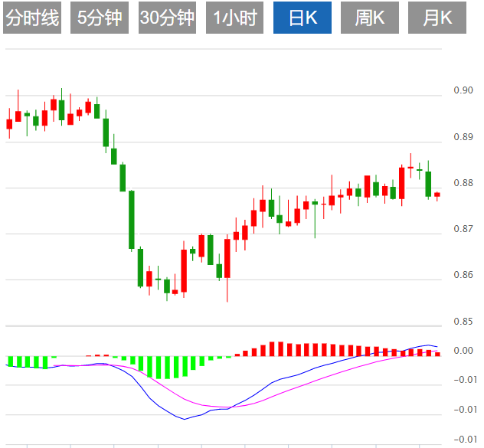Click the last red MACD histogram bar
This screenshot has width=484, height=448.
pyautogui.click(x=437, y=354)
